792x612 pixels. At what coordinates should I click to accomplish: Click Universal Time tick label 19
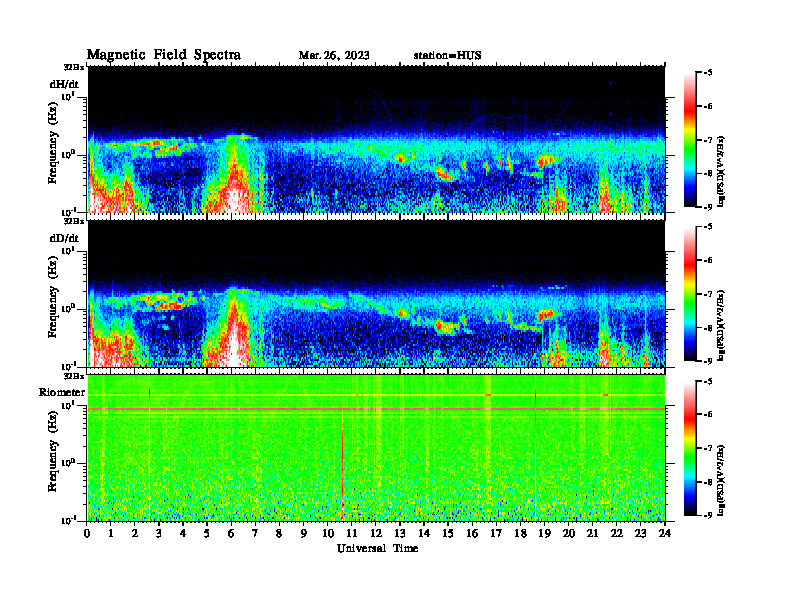click(544, 534)
